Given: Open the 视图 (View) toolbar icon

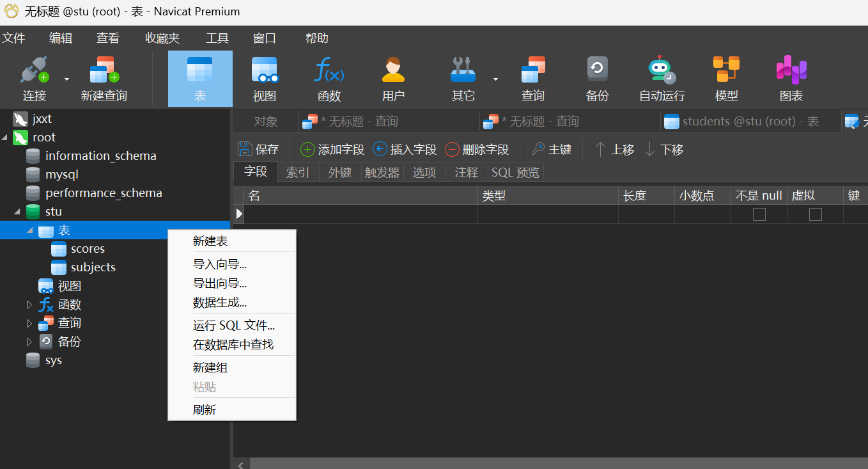Looking at the screenshot, I should (265, 70).
